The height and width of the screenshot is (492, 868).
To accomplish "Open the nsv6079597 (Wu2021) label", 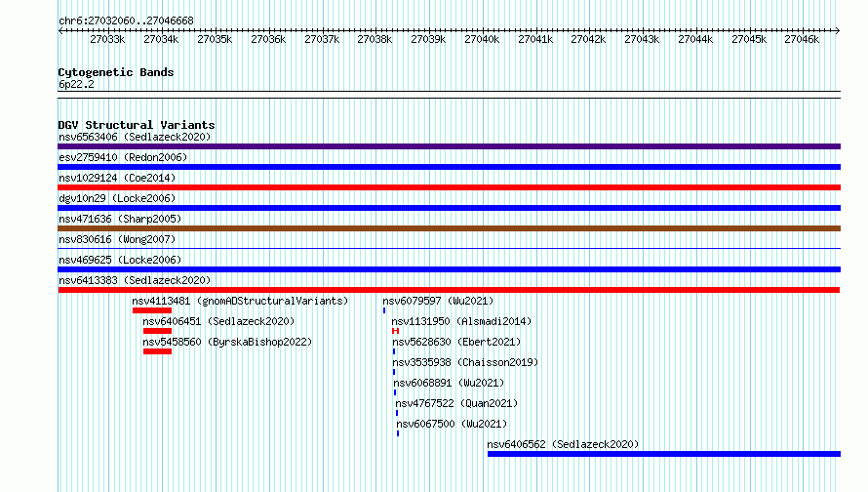I will tap(438, 301).
